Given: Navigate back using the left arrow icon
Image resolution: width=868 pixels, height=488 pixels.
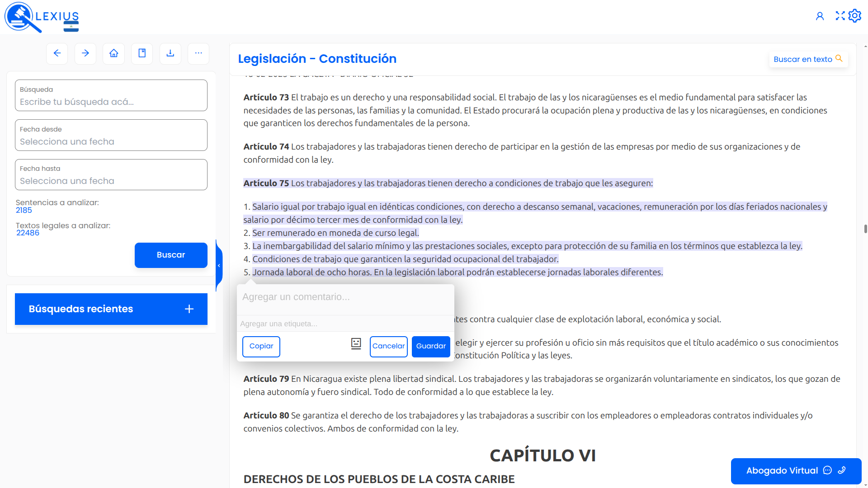Looking at the screenshot, I should click(x=57, y=53).
